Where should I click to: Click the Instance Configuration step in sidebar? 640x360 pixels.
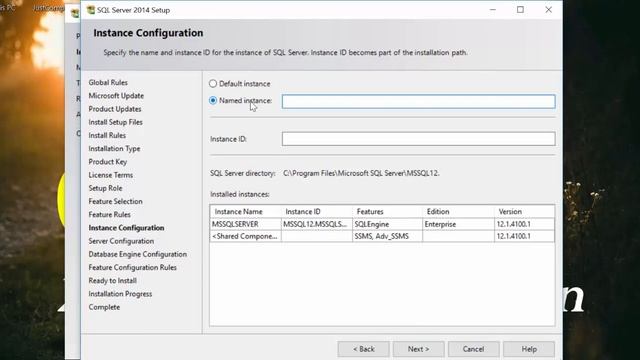(127, 228)
